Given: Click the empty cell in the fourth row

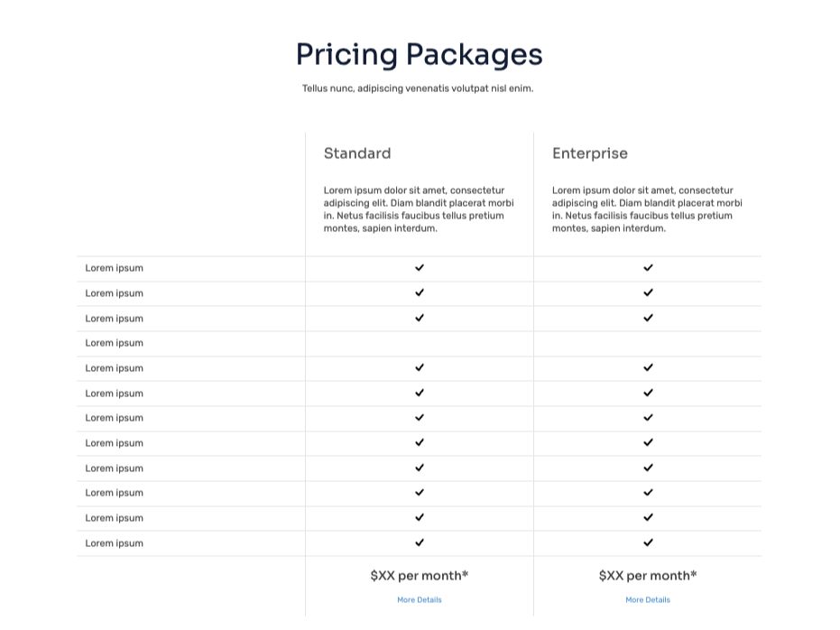Looking at the screenshot, I should pyautogui.click(x=420, y=343).
